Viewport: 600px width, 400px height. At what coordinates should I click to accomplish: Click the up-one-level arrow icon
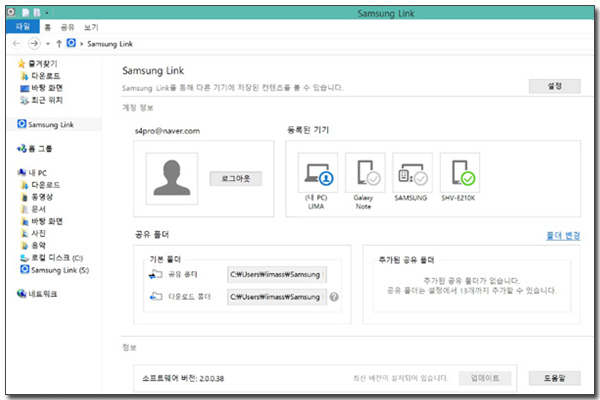pos(59,45)
